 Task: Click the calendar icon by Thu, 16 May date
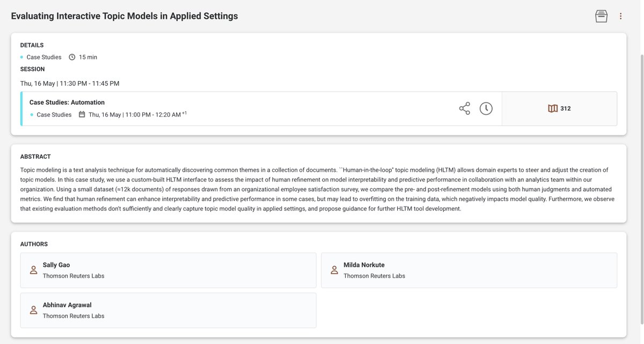coord(82,114)
